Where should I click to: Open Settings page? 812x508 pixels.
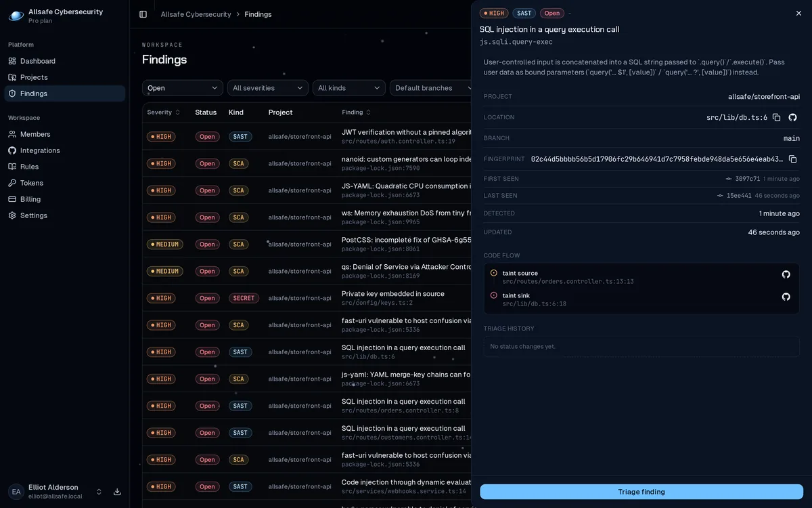point(64,215)
